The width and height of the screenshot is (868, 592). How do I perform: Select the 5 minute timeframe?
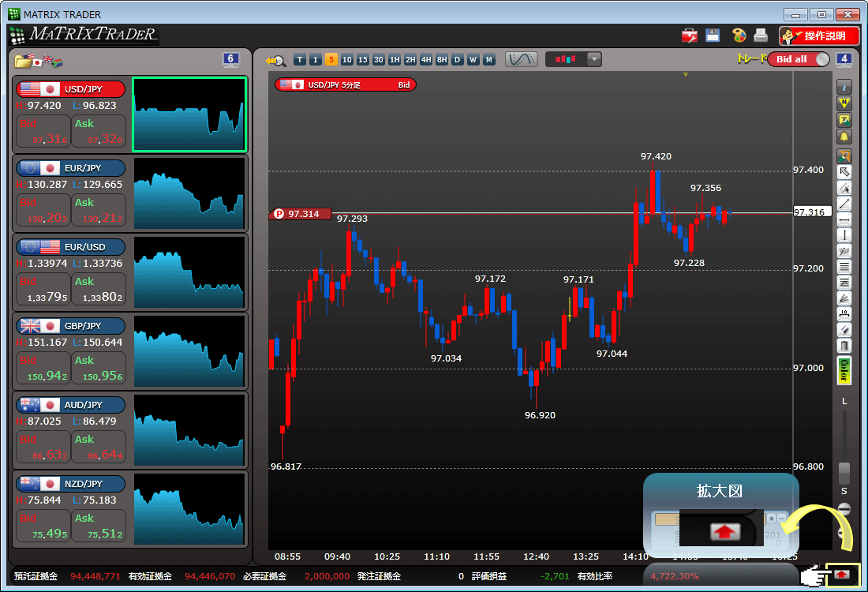point(331,60)
